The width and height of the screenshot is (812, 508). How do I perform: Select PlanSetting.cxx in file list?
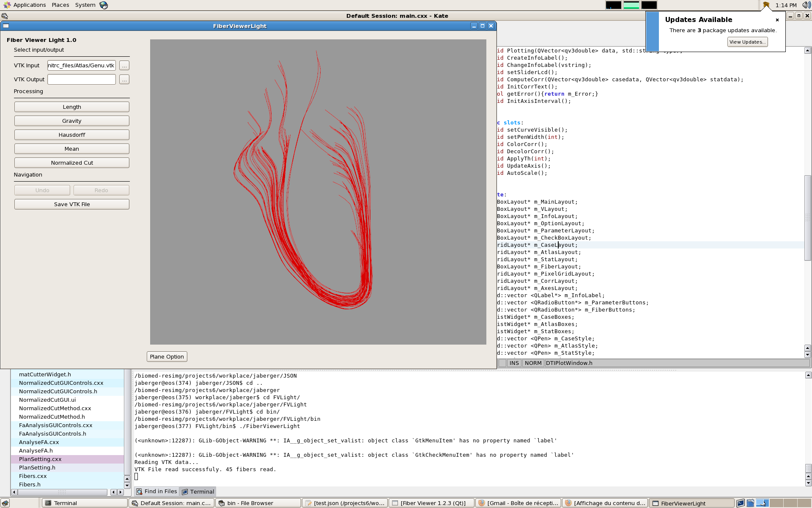pyautogui.click(x=40, y=459)
